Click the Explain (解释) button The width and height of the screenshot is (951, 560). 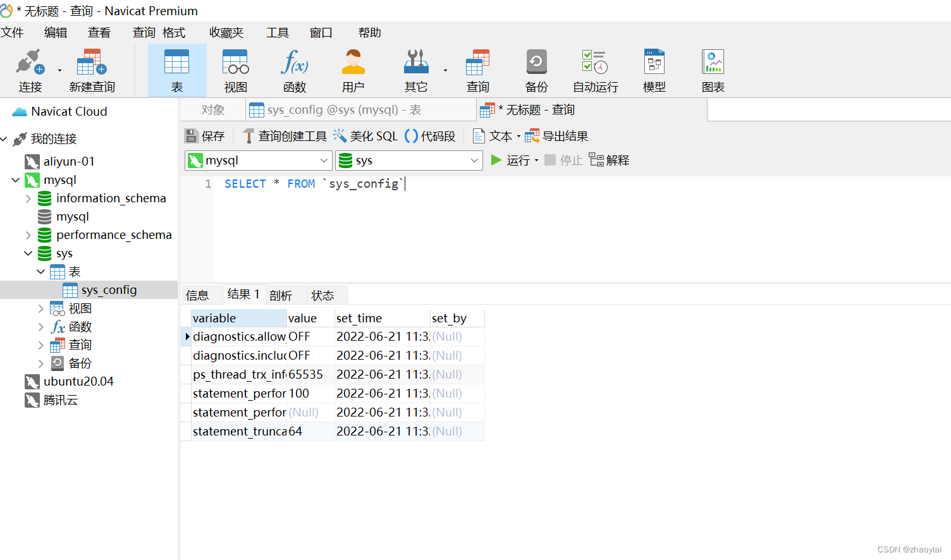point(609,161)
